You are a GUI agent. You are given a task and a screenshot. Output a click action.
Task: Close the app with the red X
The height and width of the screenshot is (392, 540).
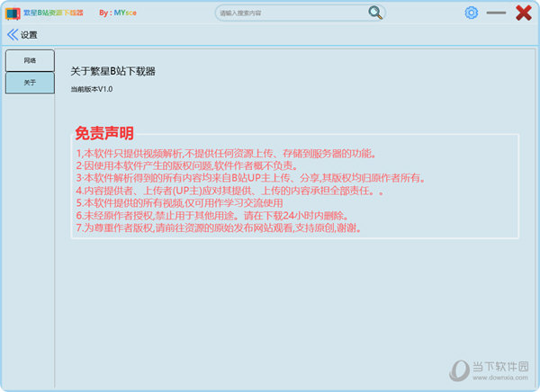524,13
